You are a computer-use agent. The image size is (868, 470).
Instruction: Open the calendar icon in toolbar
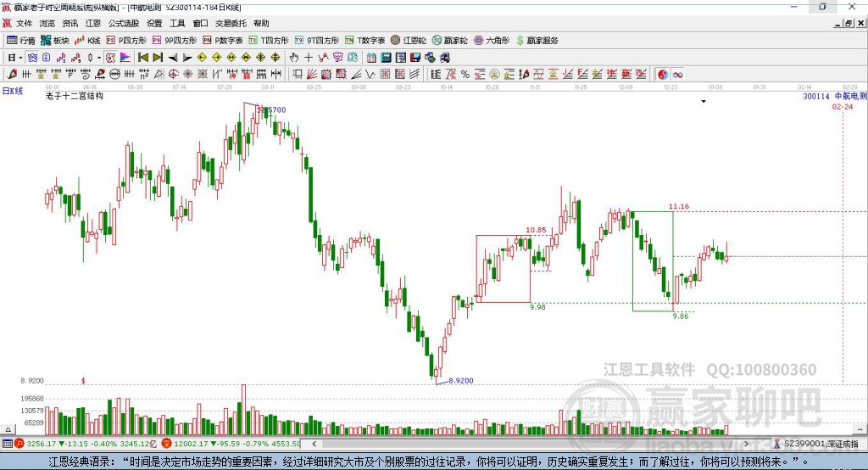pyautogui.click(x=371, y=58)
